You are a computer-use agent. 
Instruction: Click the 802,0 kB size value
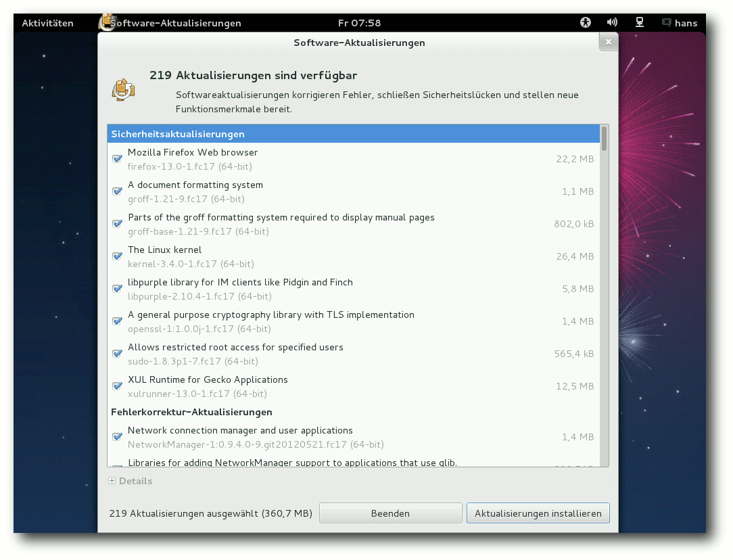click(x=574, y=224)
